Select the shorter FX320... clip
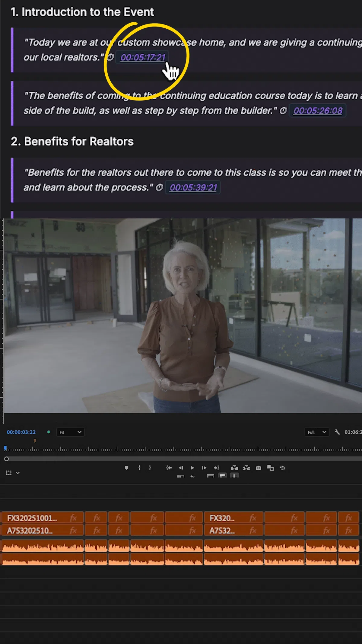 tap(233, 518)
